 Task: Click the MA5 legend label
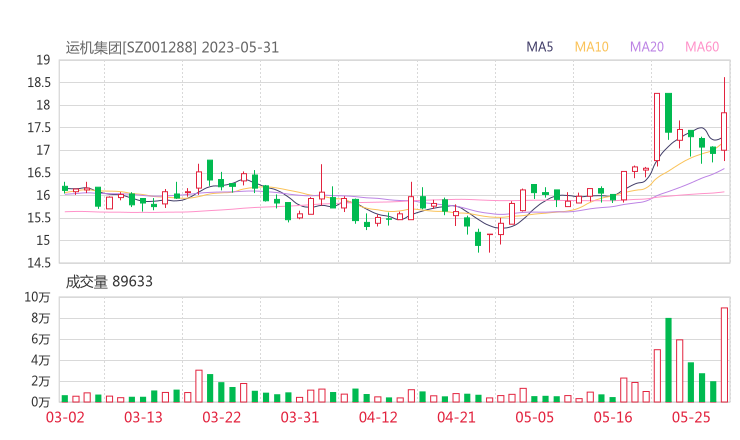click(x=539, y=47)
